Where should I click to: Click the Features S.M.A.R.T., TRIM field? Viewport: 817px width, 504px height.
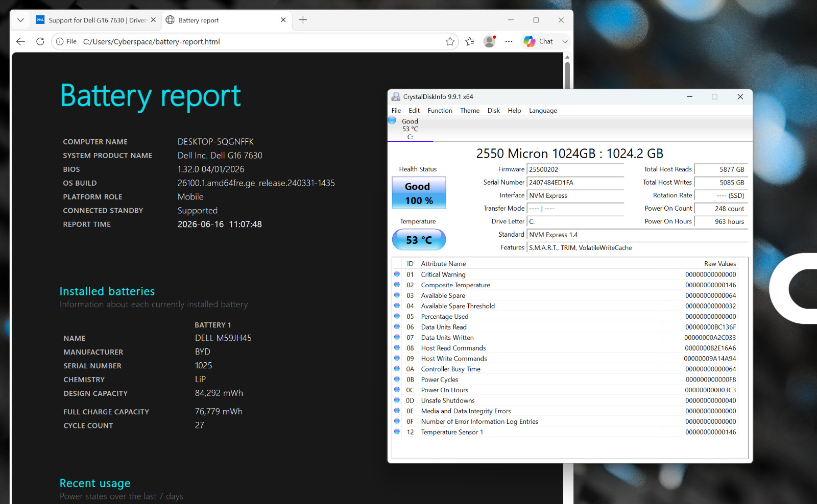(637, 248)
